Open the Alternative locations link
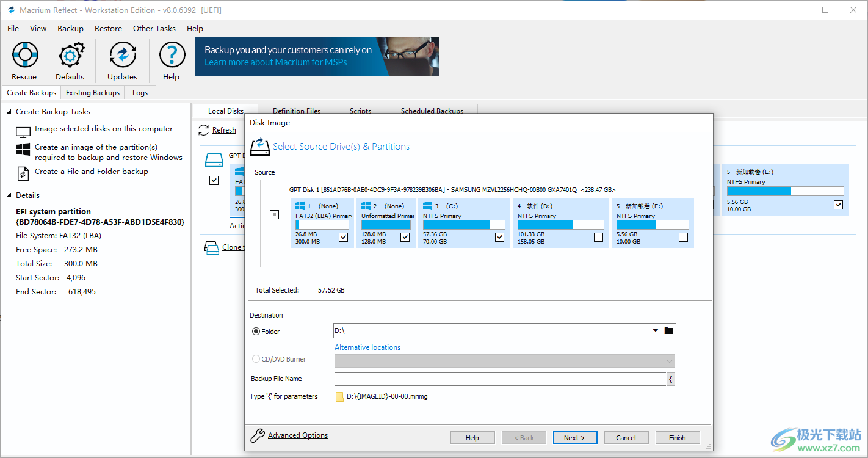Screen dimensions: 868x458 click(367, 347)
